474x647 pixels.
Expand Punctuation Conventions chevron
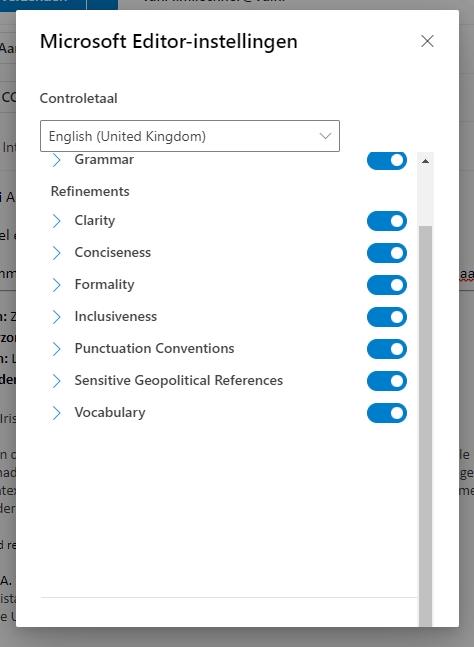pyautogui.click(x=57, y=349)
